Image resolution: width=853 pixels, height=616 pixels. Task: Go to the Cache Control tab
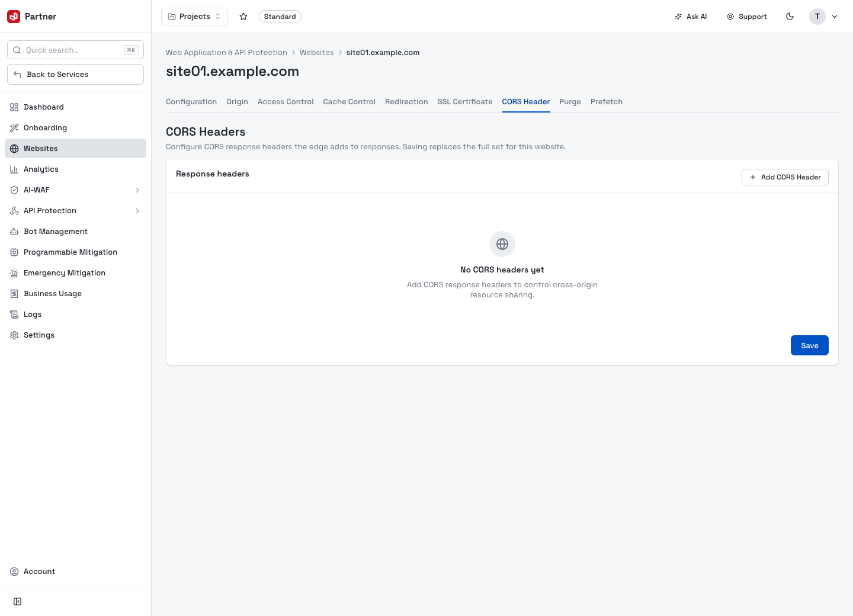coord(349,102)
